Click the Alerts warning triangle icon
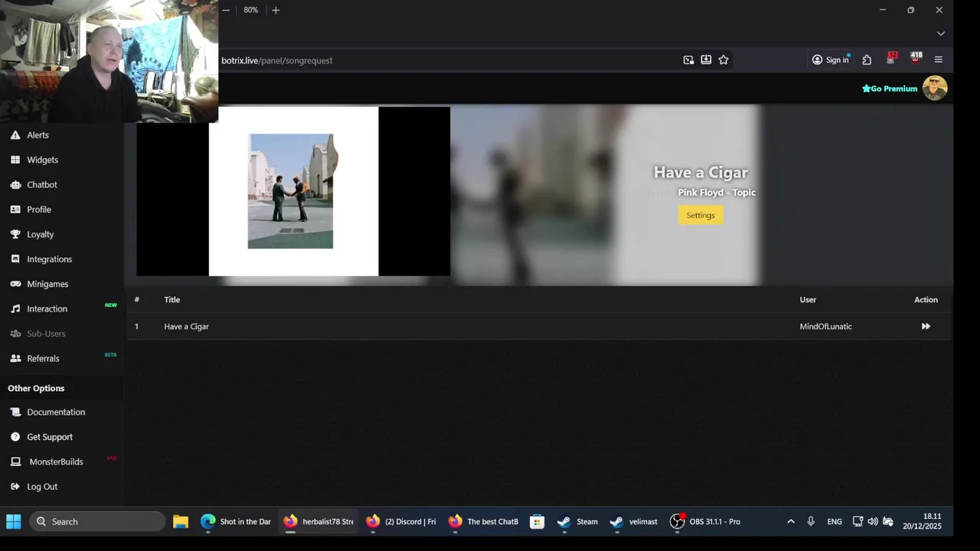980x551 pixels. (x=15, y=135)
